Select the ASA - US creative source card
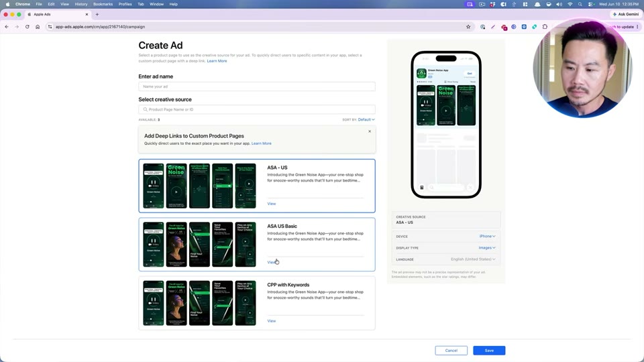644x362 pixels. 257,186
